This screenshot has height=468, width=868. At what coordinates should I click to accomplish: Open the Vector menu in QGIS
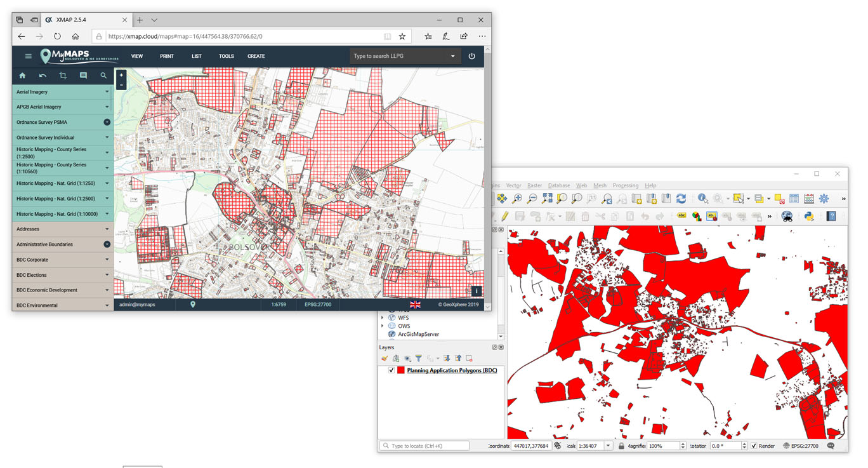513,185
